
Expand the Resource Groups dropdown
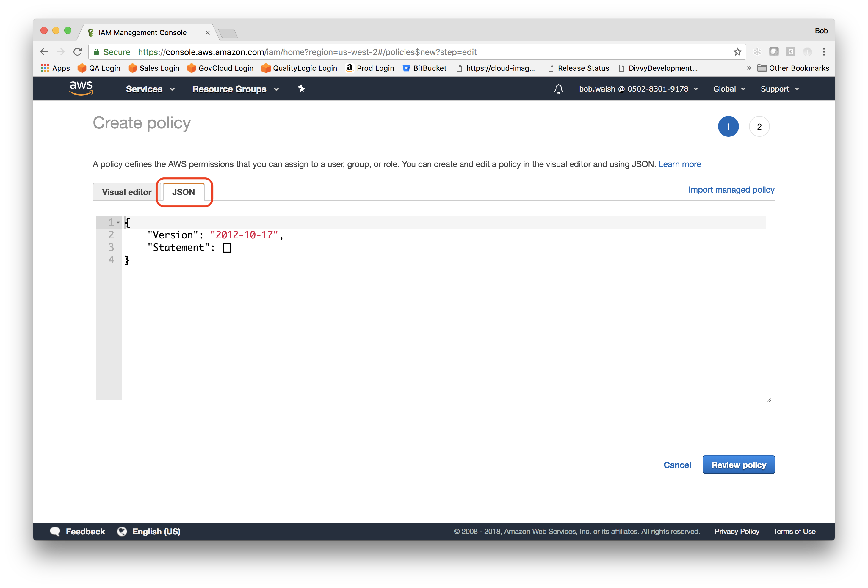click(x=236, y=89)
